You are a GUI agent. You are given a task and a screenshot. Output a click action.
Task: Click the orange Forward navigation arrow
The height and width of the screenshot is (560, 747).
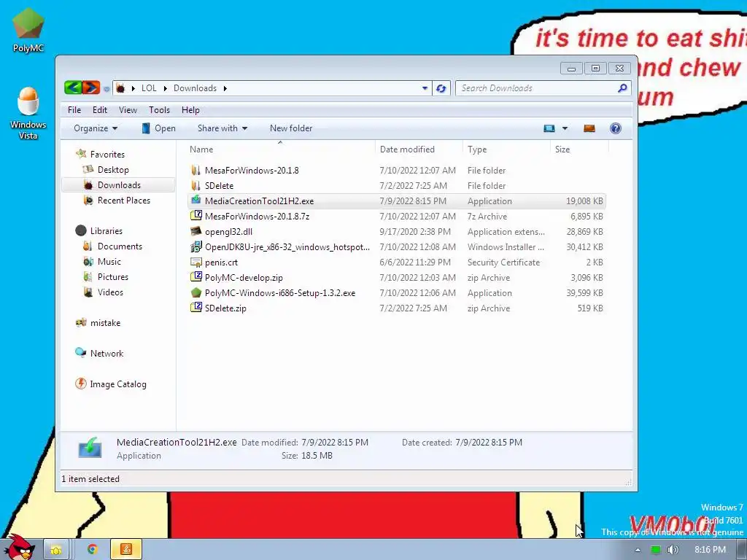click(x=90, y=87)
